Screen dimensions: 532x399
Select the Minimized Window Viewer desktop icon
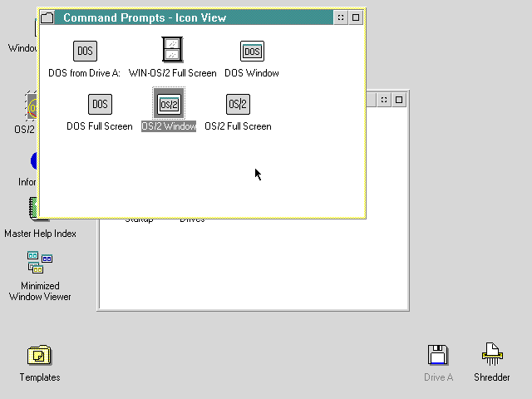click(40, 263)
